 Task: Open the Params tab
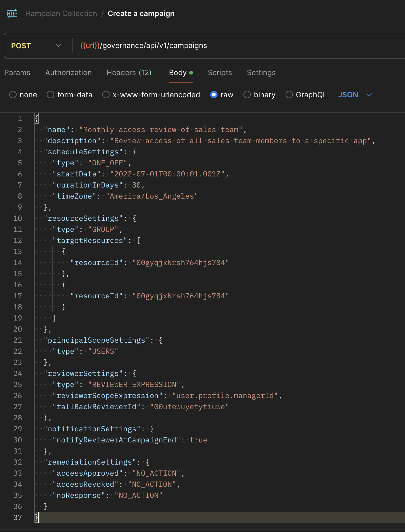17,73
